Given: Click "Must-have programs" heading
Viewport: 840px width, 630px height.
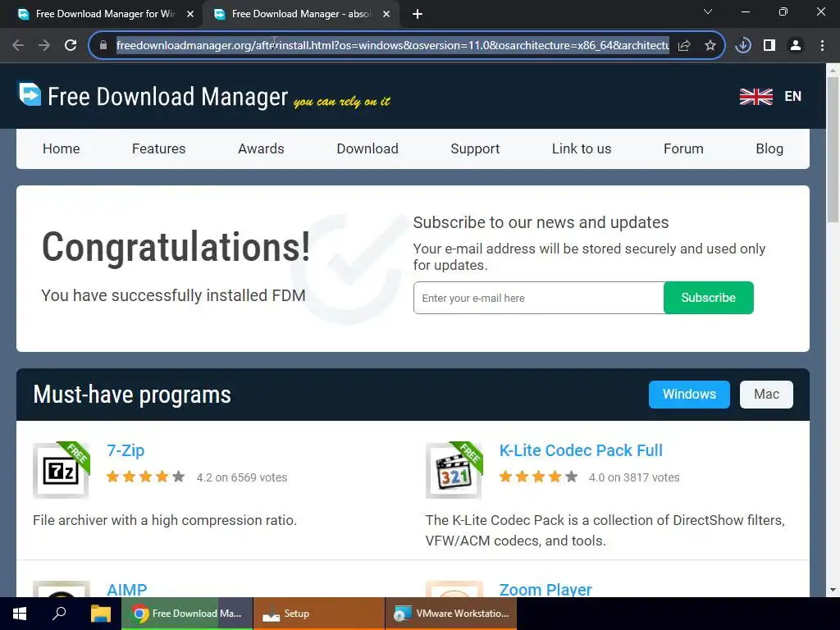Looking at the screenshot, I should pyautogui.click(x=132, y=395).
